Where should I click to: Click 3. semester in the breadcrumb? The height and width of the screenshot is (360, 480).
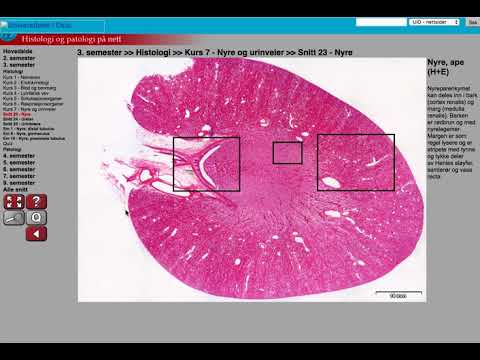[x=99, y=52]
